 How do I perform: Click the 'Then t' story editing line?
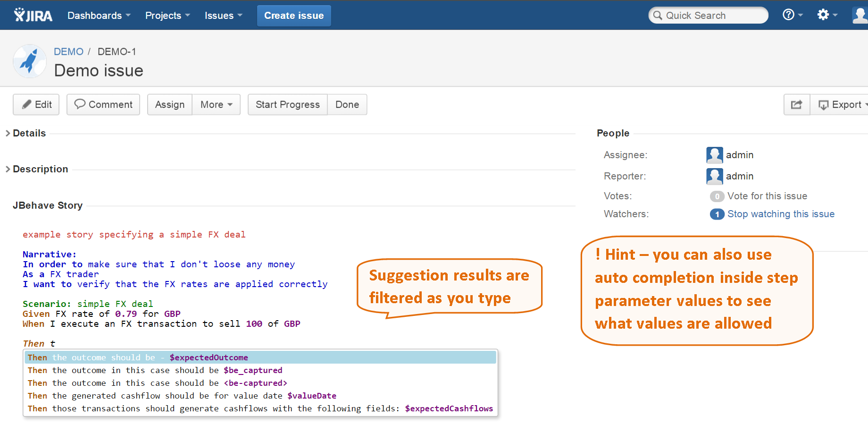click(39, 343)
